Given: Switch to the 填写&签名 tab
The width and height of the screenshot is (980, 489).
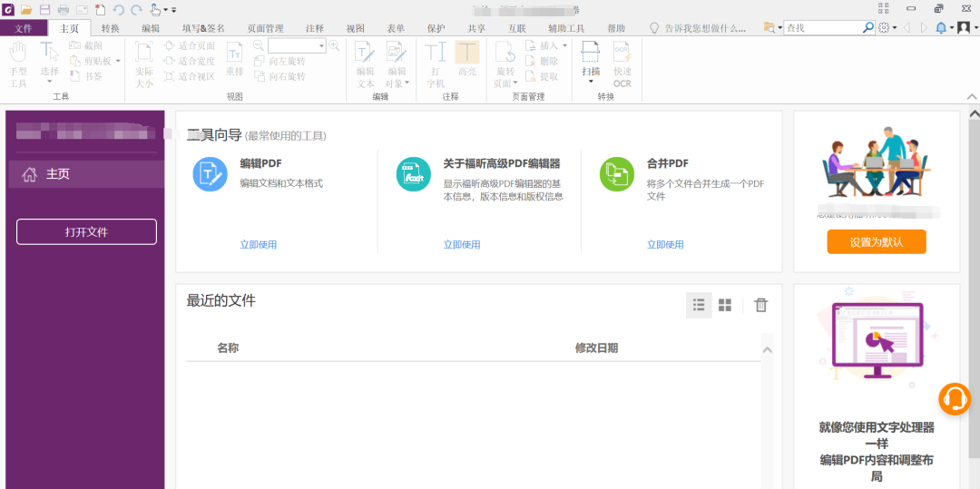Looking at the screenshot, I should pos(203,28).
